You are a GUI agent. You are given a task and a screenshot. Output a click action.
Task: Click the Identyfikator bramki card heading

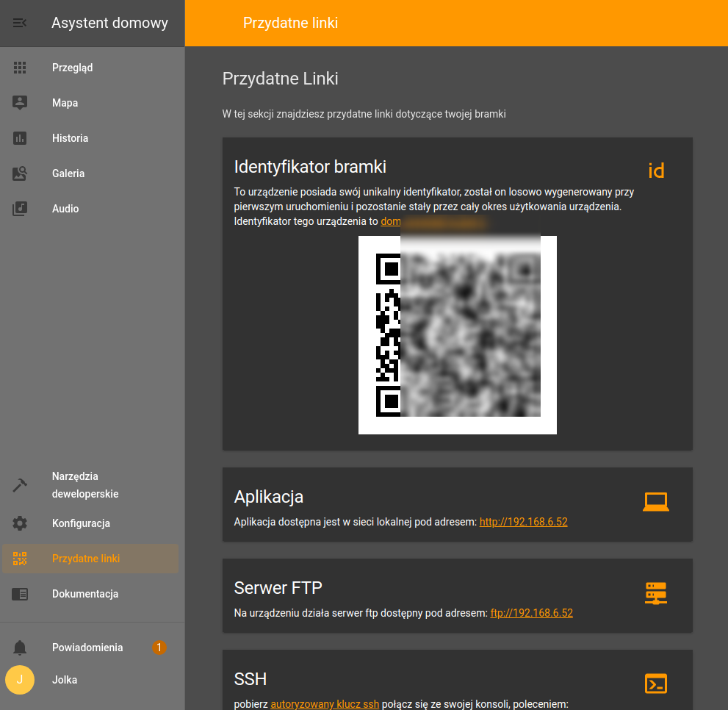click(x=310, y=167)
